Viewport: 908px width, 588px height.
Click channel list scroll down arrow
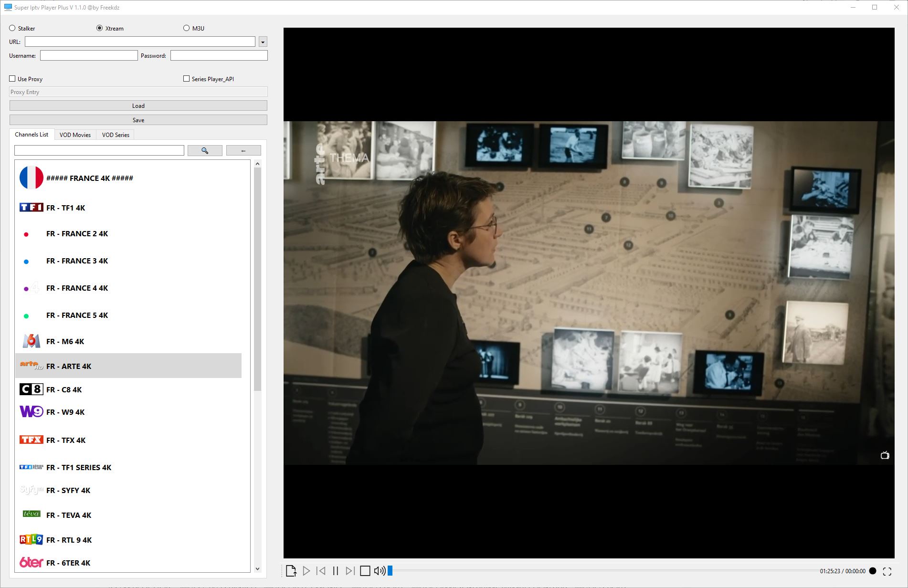[x=258, y=568]
